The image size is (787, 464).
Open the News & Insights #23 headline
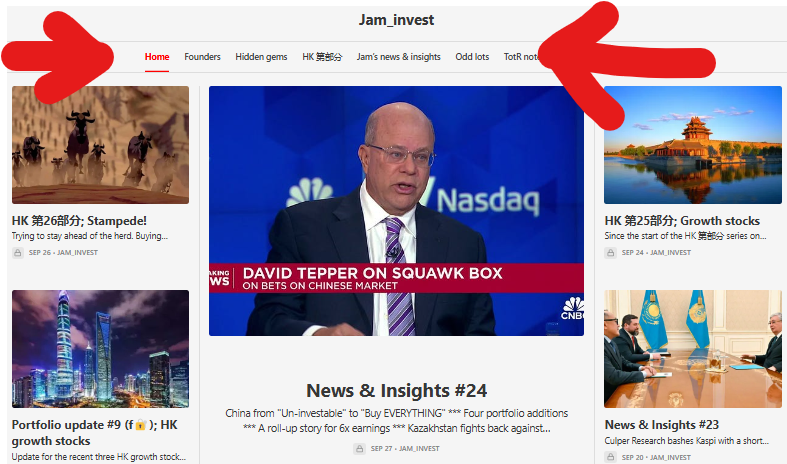click(662, 424)
